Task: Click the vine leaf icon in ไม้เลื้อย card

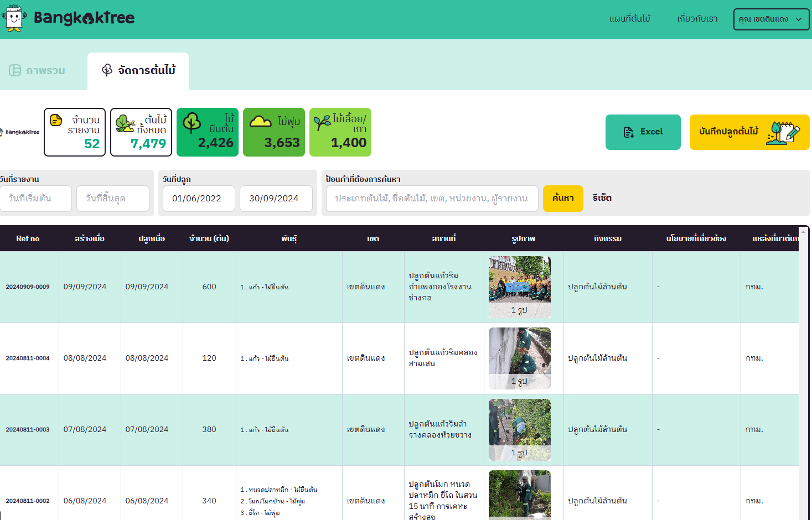Action: coord(323,123)
